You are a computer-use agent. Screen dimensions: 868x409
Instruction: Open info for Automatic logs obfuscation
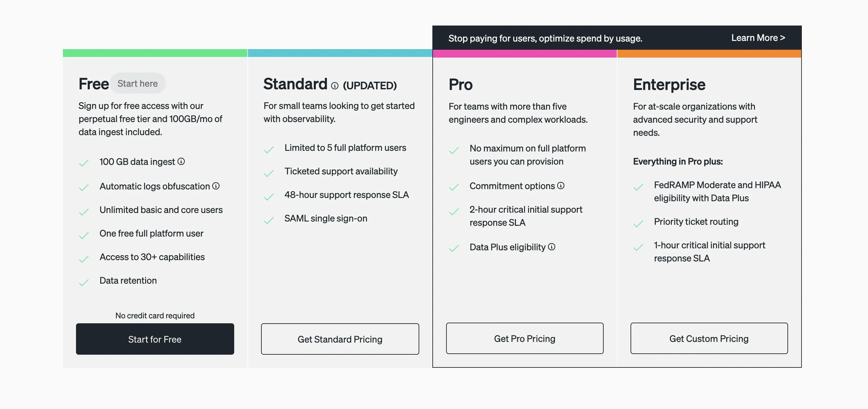coord(216,186)
